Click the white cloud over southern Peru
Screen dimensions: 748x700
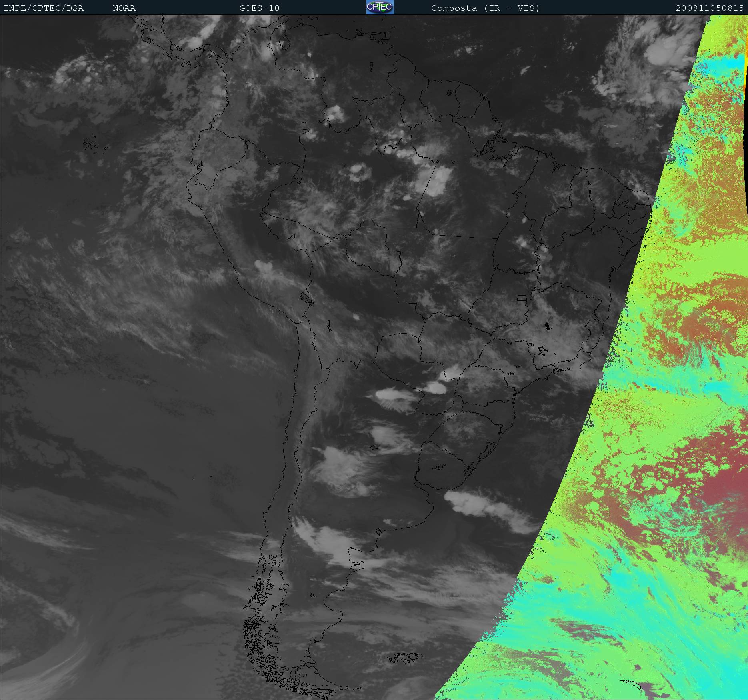click(264, 266)
